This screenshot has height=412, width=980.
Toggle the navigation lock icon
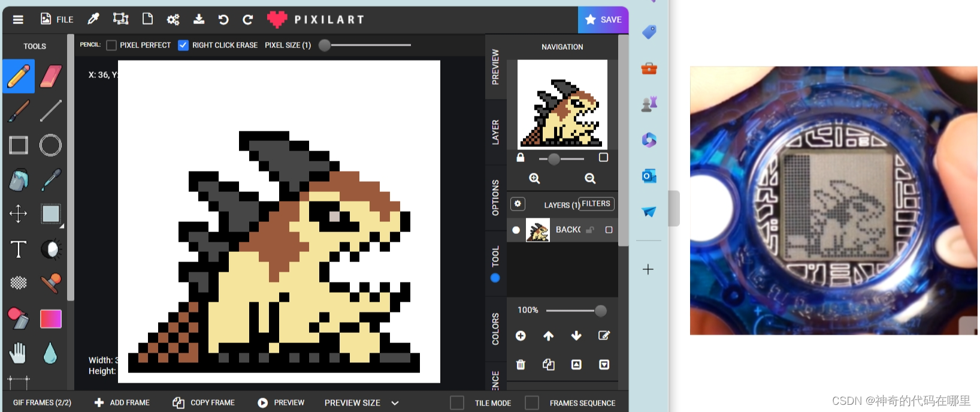point(521,158)
